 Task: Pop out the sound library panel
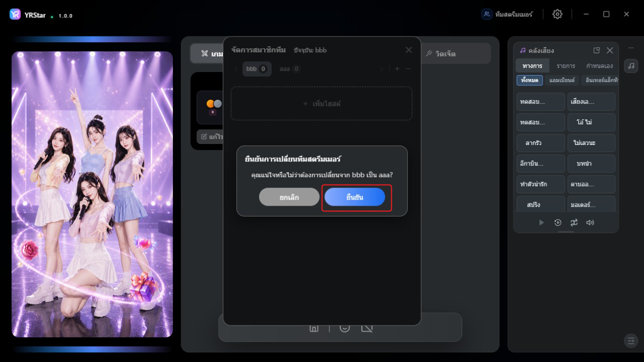tap(597, 50)
